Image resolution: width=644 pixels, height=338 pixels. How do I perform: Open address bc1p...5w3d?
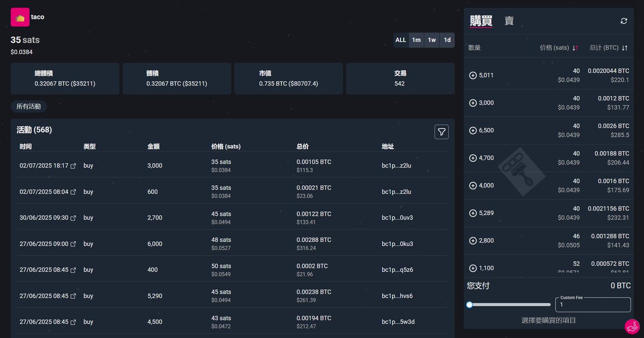(x=397, y=322)
